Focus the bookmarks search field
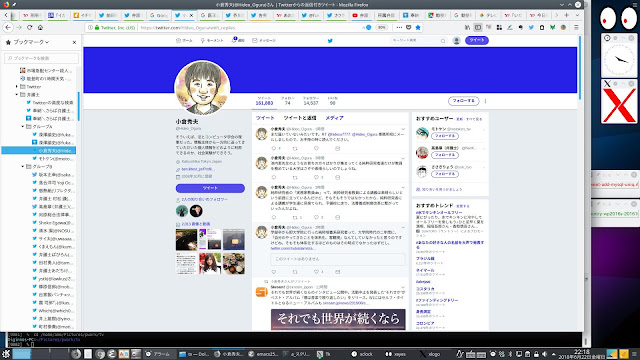Image resolution: width=640 pixels, height=360 pixels. point(41,58)
